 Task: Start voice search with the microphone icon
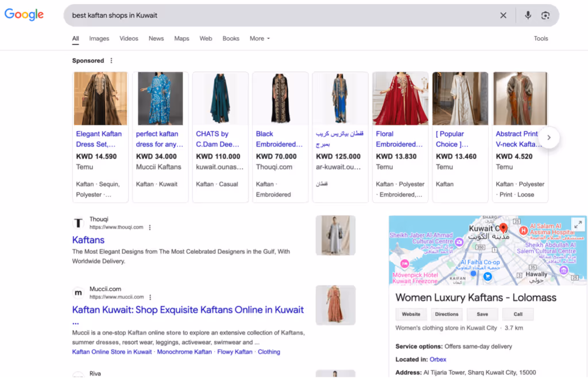tap(528, 16)
